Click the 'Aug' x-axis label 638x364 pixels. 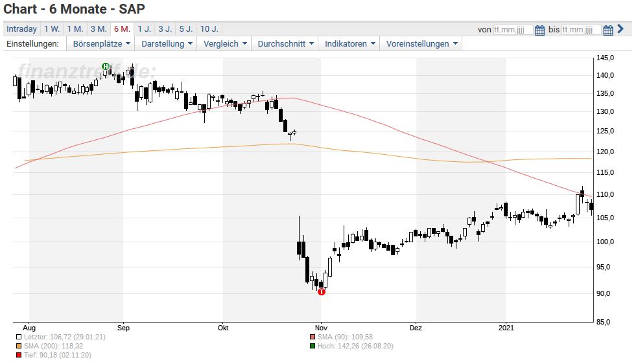point(29,328)
